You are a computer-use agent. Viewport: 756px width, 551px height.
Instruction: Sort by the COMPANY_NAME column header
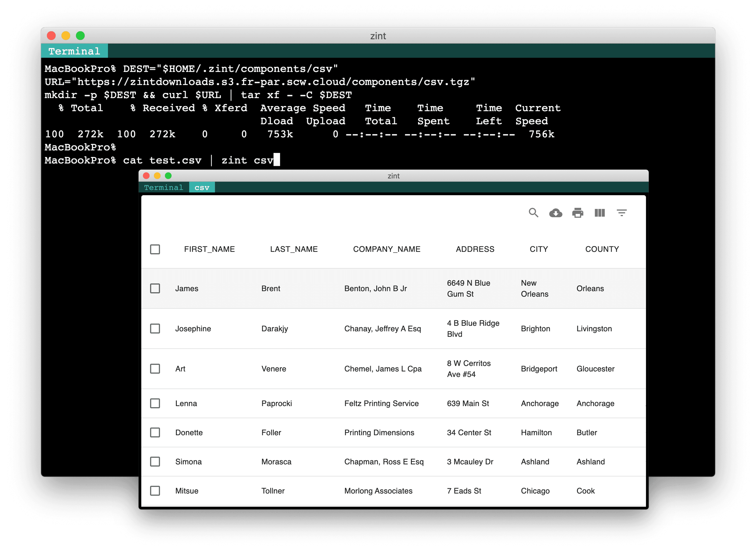[387, 249]
